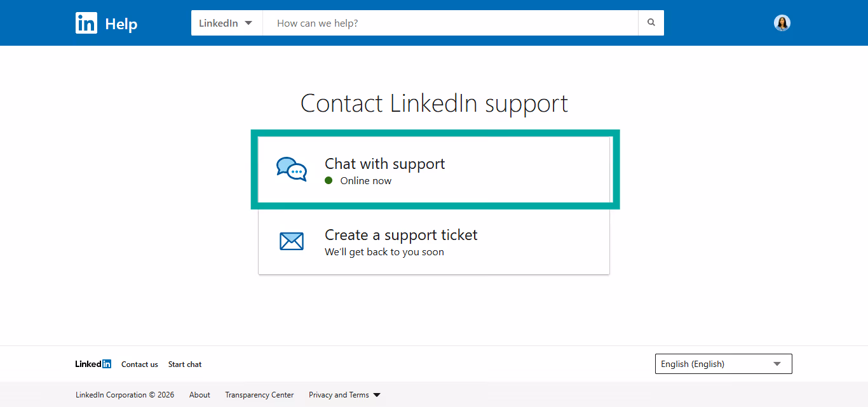Click 'We'll get back to you soon' text
Screen dimensions: 868x407
point(384,252)
